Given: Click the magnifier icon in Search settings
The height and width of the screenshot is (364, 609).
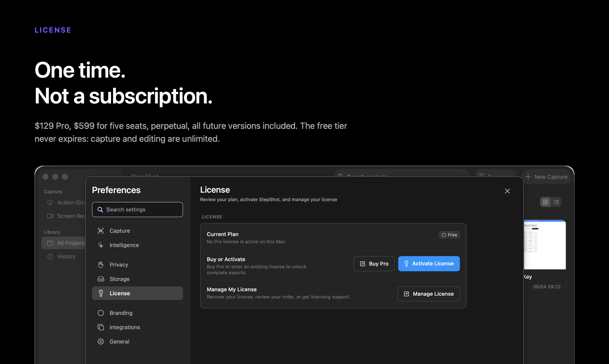Looking at the screenshot, I should [x=100, y=210].
